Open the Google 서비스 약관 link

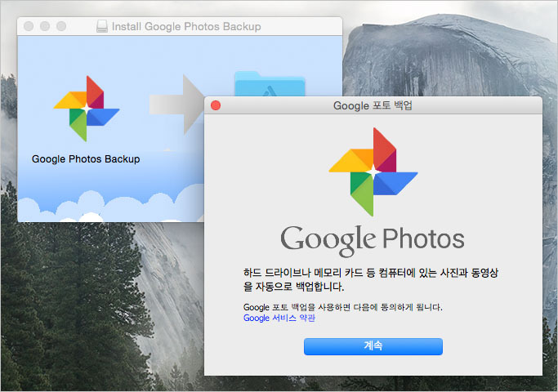tap(279, 318)
